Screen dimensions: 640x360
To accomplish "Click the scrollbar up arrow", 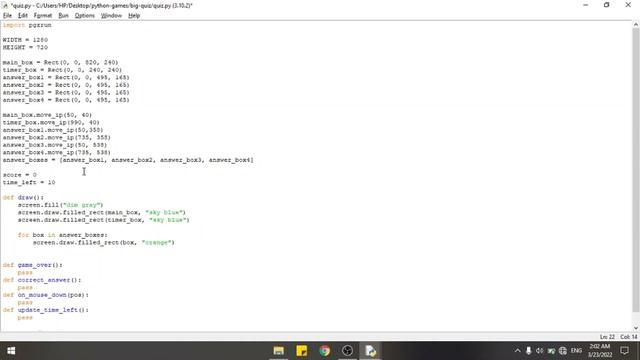I will (x=636, y=24).
